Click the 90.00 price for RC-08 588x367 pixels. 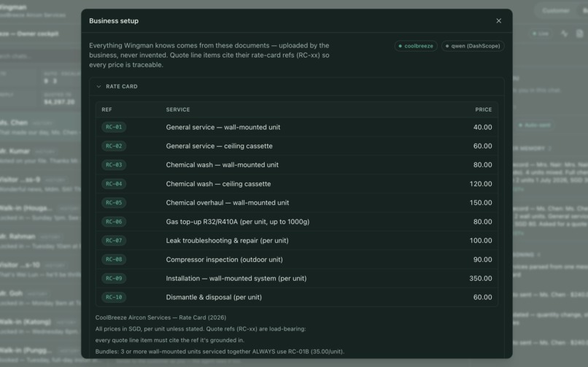pyautogui.click(x=483, y=260)
